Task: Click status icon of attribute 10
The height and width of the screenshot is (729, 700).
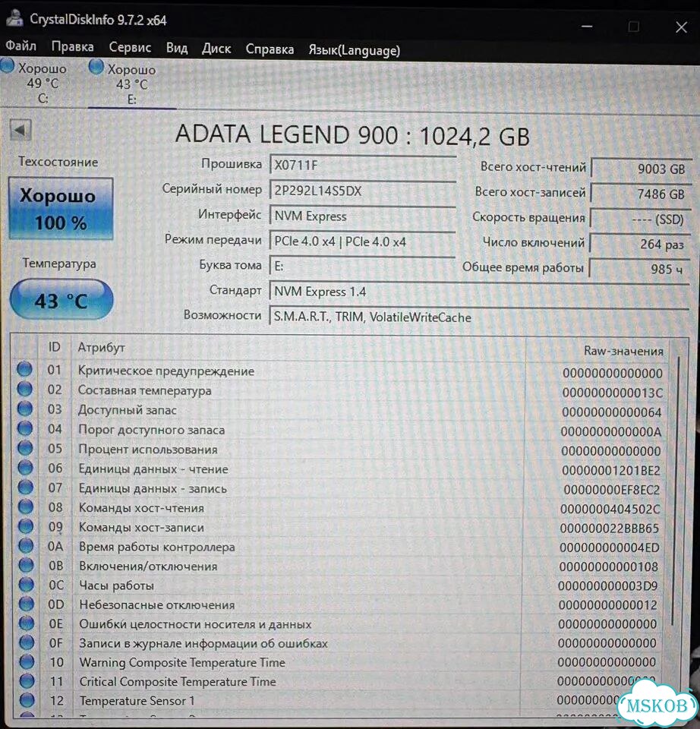Action: tap(27, 661)
